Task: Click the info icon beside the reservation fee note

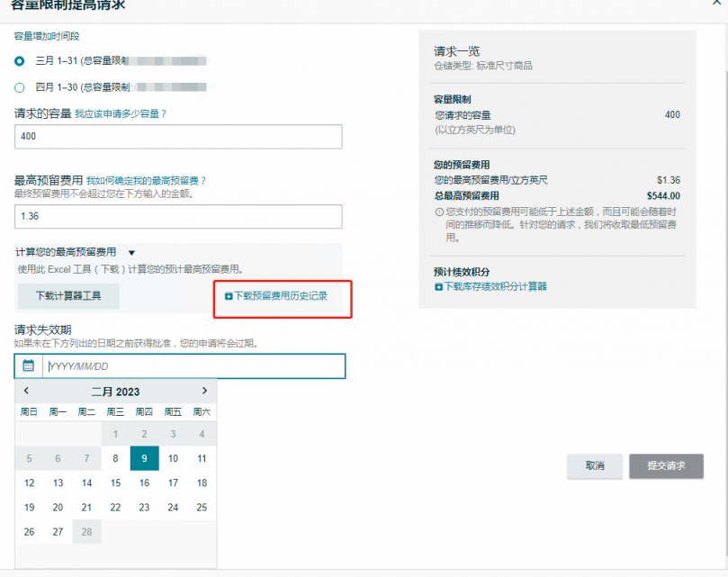Action: [439, 212]
